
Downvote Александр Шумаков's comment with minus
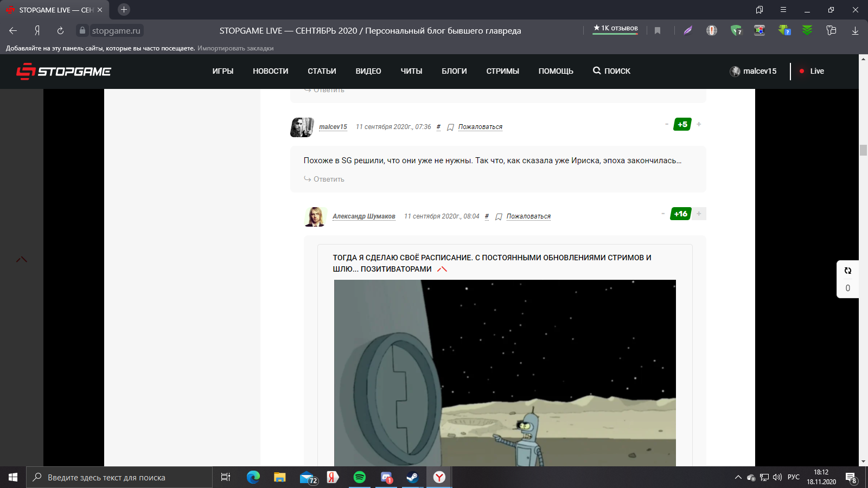663,214
